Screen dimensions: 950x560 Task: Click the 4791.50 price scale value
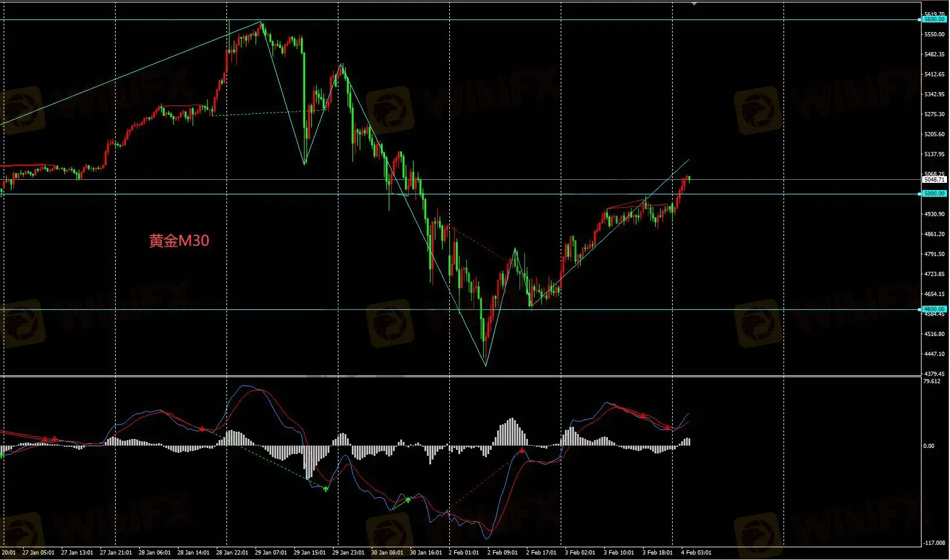tap(934, 254)
